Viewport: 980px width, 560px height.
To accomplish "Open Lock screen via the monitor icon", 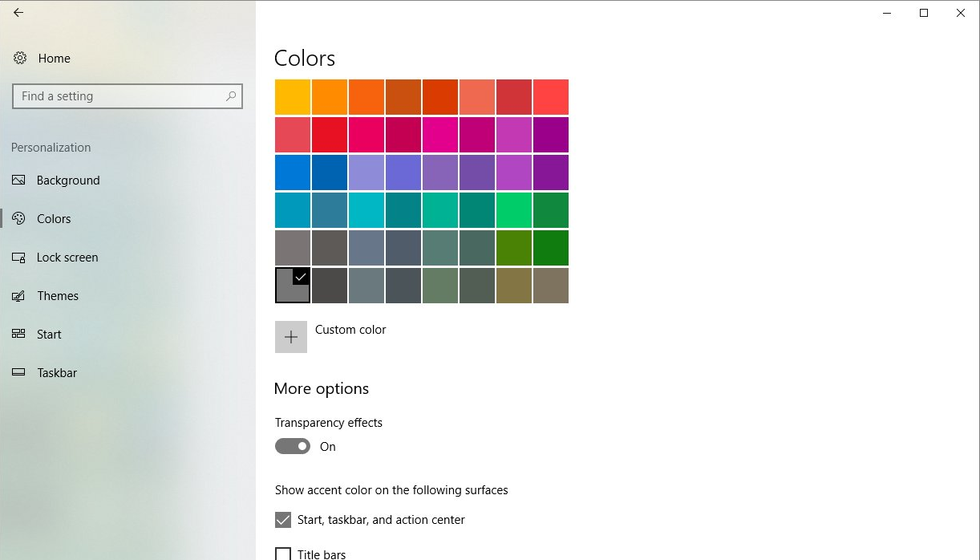I will (x=18, y=258).
